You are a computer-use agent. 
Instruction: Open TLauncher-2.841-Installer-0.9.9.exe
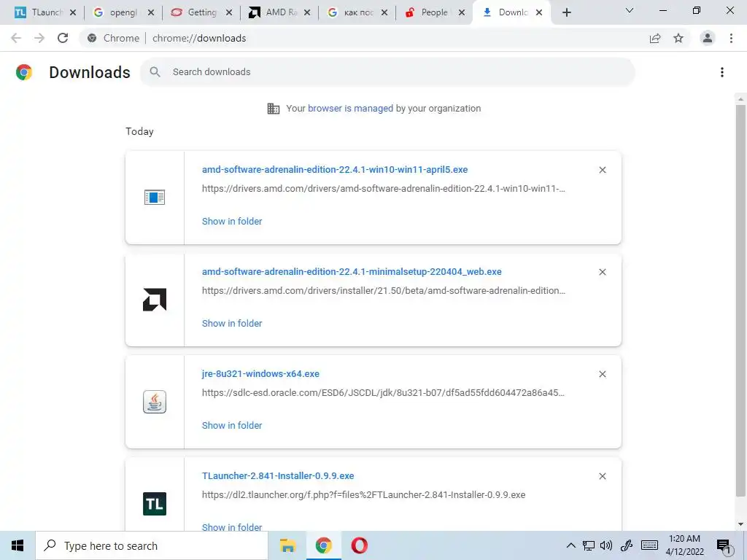coord(278,475)
